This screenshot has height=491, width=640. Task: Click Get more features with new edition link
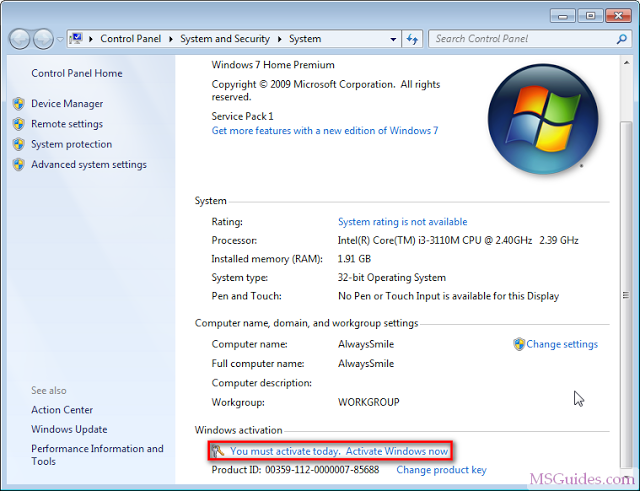click(x=325, y=131)
